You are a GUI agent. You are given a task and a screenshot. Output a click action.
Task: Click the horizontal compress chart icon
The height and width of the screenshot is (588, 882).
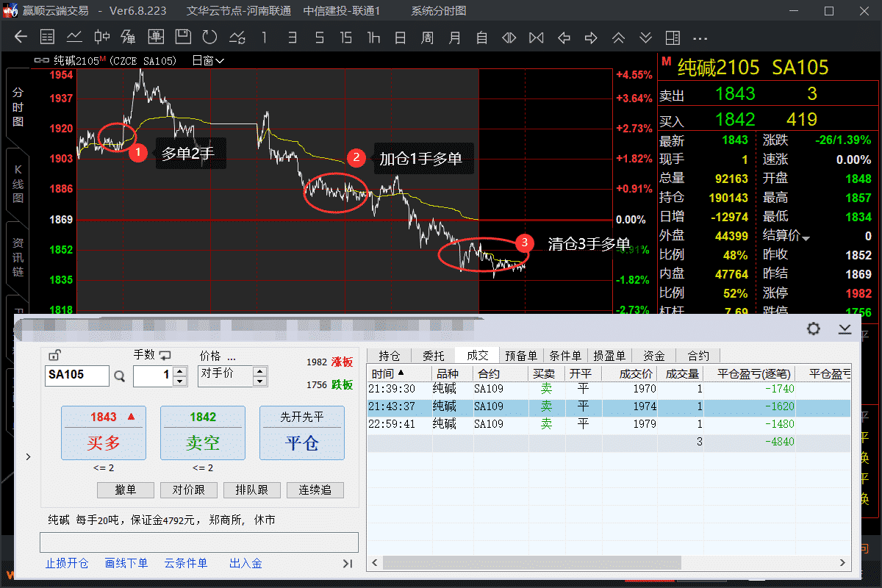click(x=536, y=37)
